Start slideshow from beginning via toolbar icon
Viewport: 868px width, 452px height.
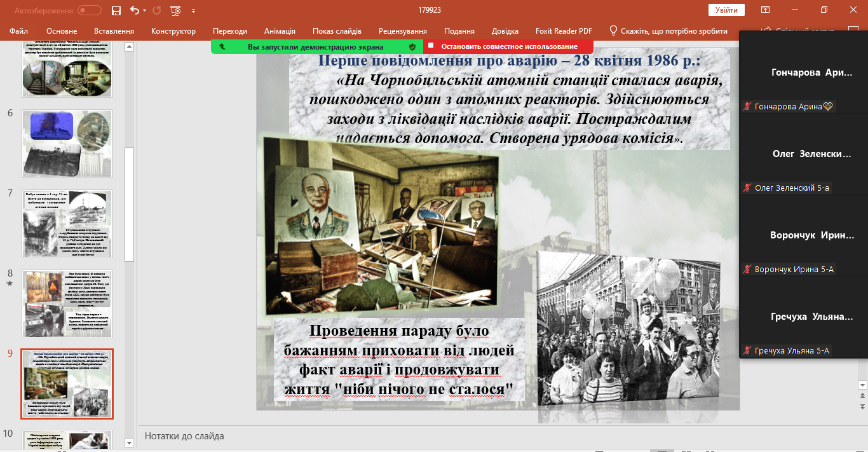click(175, 10)
